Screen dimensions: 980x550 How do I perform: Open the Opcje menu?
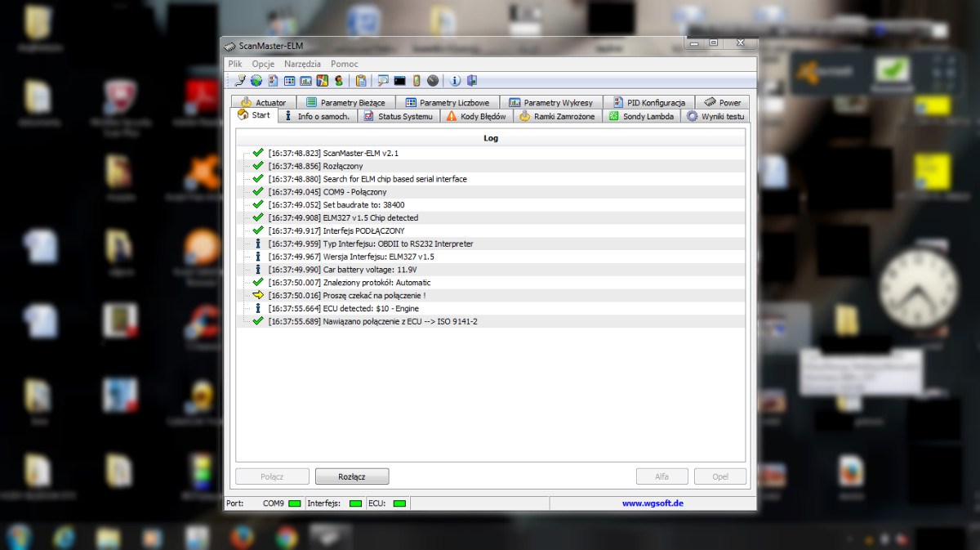pyautogui.click(x=263, y=64)
